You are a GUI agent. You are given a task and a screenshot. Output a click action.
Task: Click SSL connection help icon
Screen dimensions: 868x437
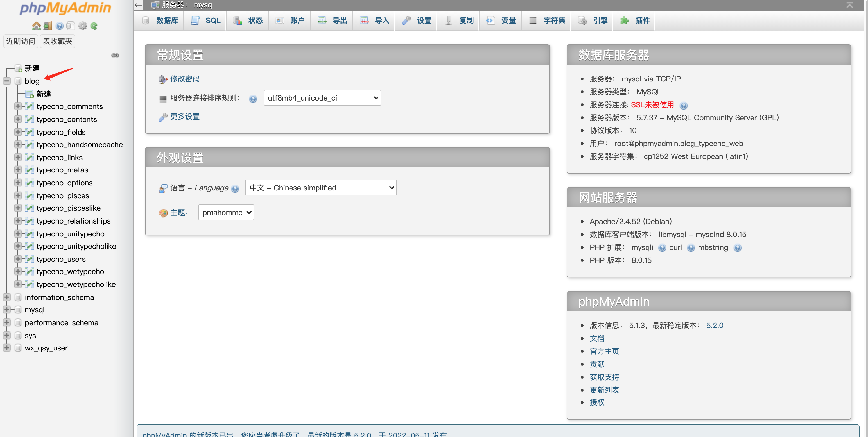[x=683, y=105]
